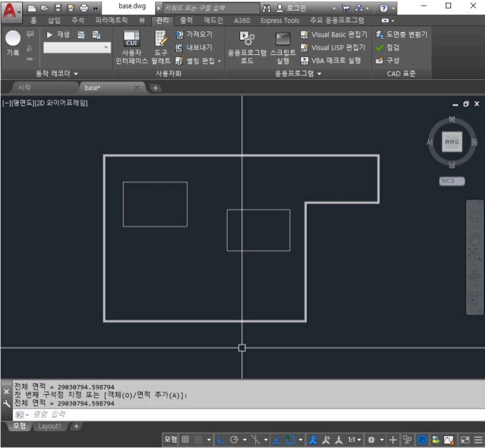Open 도면층 변환기 layer translator
The height and width of the screenshot is (448, 485).
(x=401, y=34)
